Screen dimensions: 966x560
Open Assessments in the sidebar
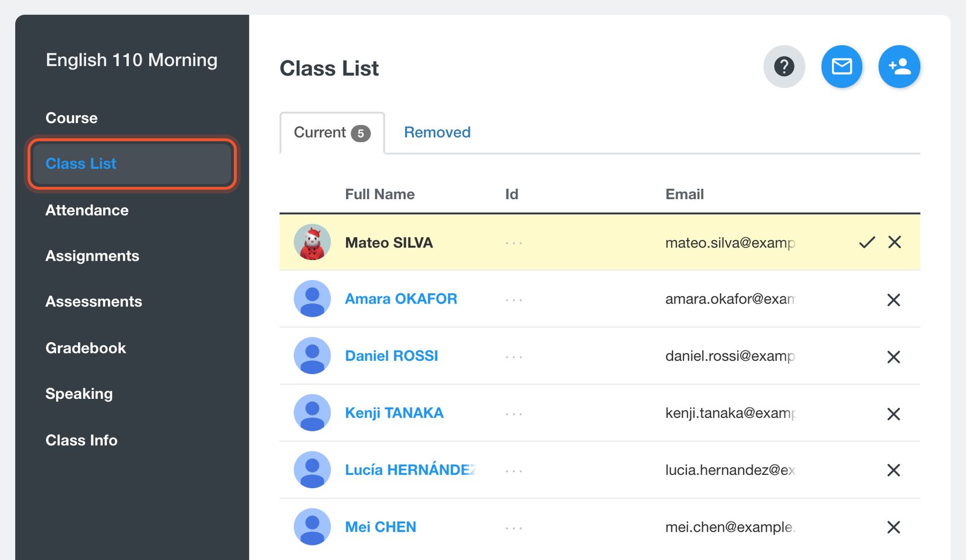click(94, 301)
